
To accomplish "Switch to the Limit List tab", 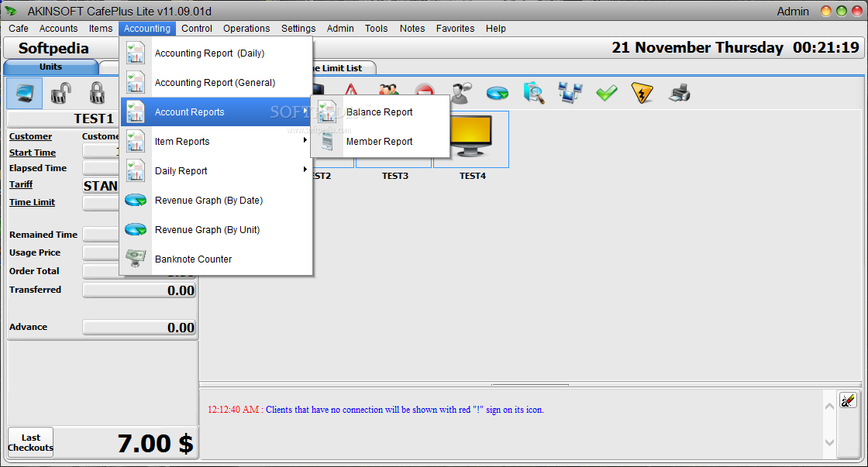I will tap(343, 68).
